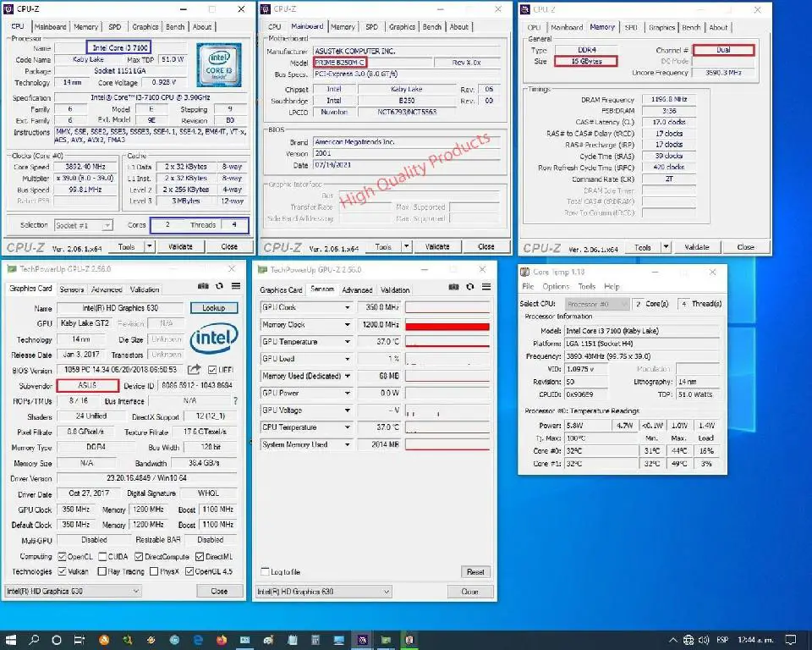This screenshot has height=650, width=812.
Task: Click Validate in CPU-Z Mainboard window
Action: [437, 247]
